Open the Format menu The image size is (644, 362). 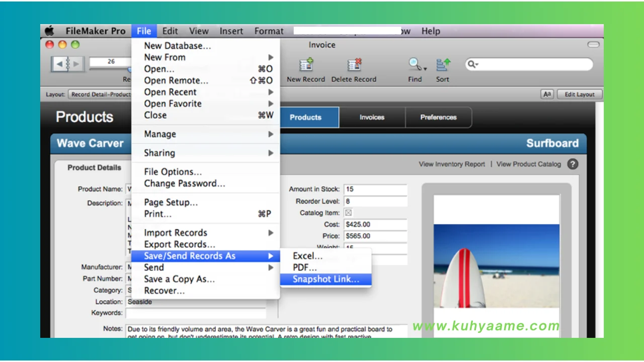point(269,31)
